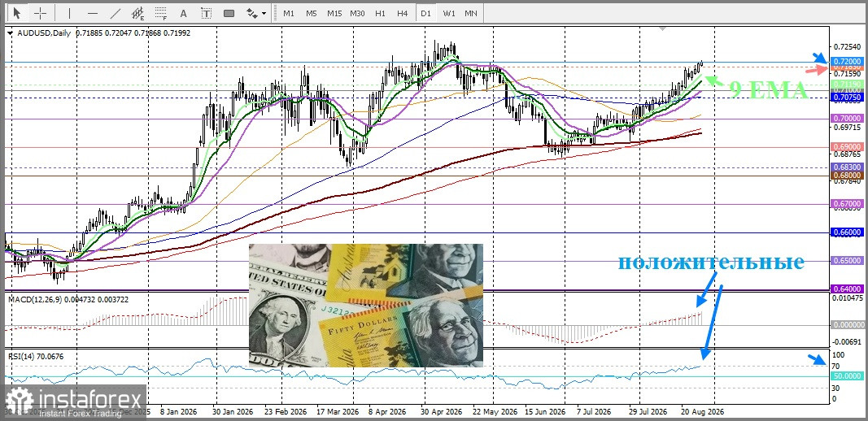Click the 0.72540 price scale value
The height and width of the screenshot is (421, 868).
tap(847, 46)
